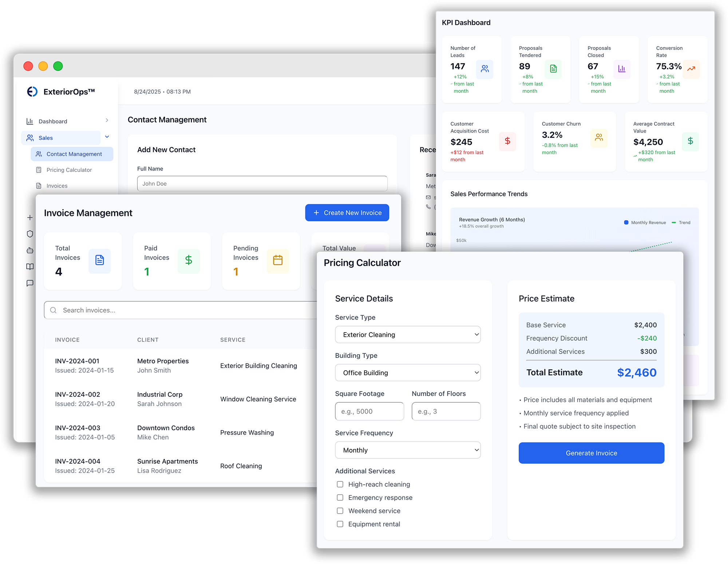Click the shield icon in the left sidebar
Image resolution: width=728 pixels, height=564 pixels.
(30, 234)
